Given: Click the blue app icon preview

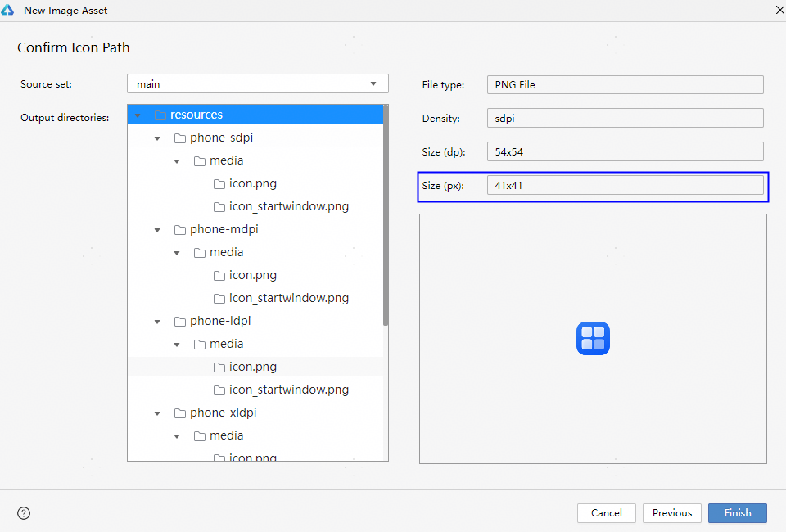Looking at the screenshot, I should 593,338.
